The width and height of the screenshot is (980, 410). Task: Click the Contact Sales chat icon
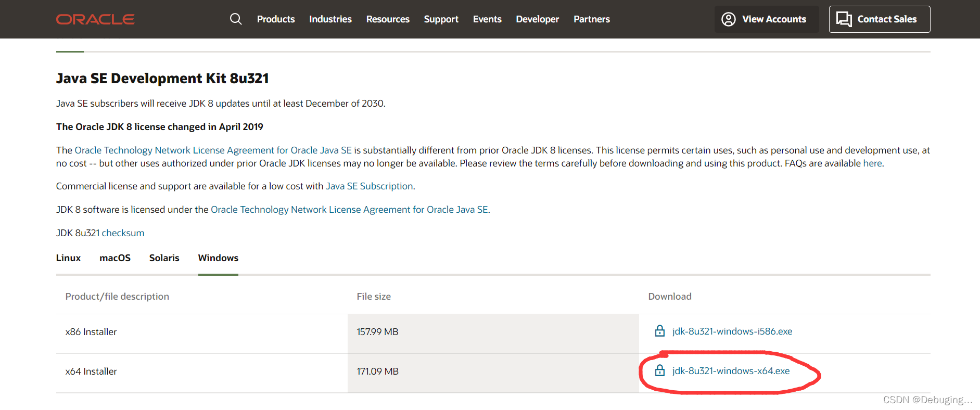point(844,19)
